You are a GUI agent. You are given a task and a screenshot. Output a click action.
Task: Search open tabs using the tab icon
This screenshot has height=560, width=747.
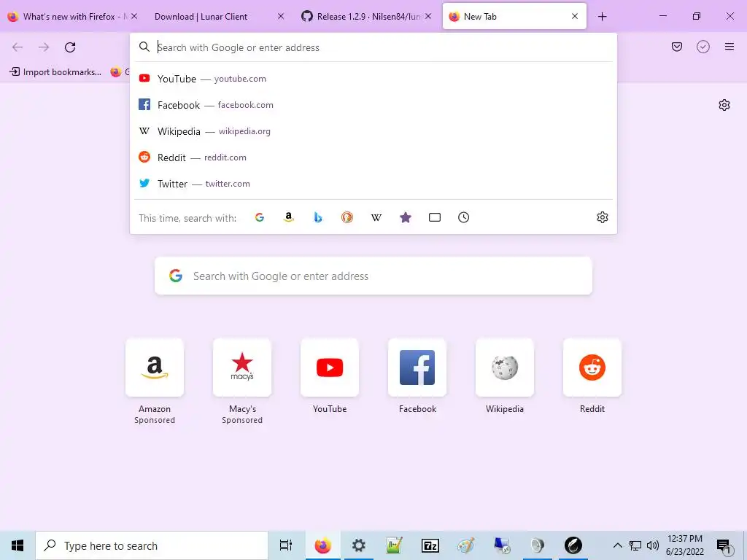point(435,217)
